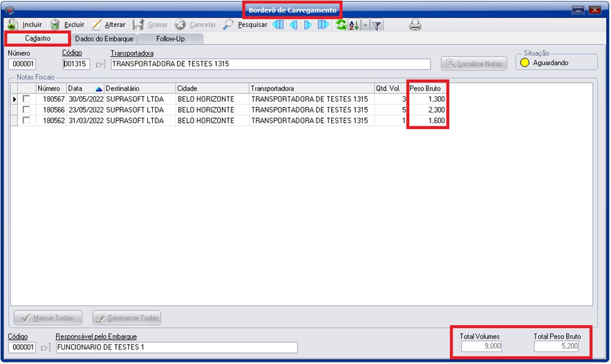Click the Data column header

pos(75,88)
